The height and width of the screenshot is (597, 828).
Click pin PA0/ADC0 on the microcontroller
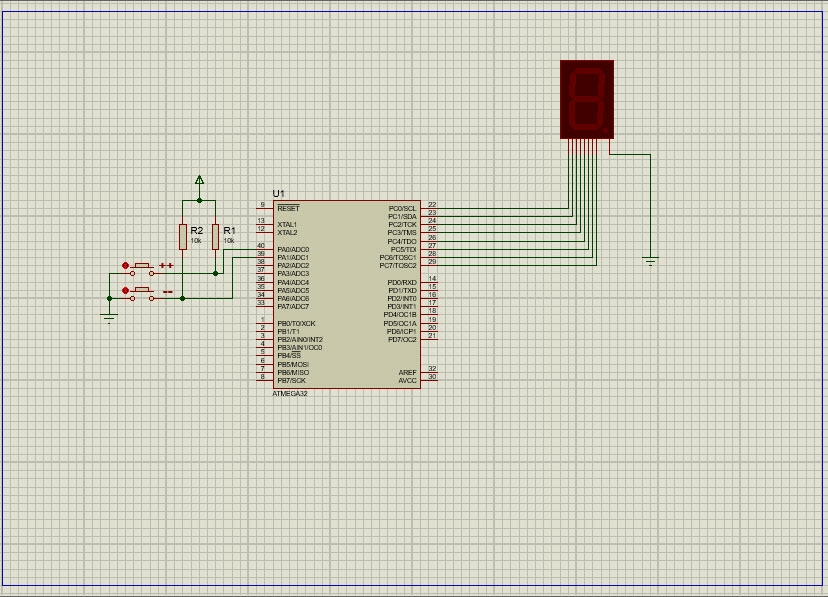(x=264, y=249)
